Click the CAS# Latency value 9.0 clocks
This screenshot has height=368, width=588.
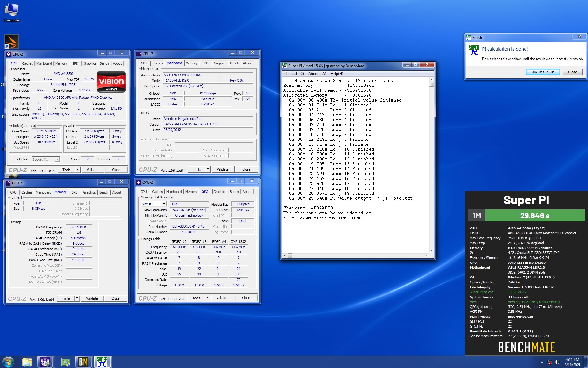pos(78,238)
